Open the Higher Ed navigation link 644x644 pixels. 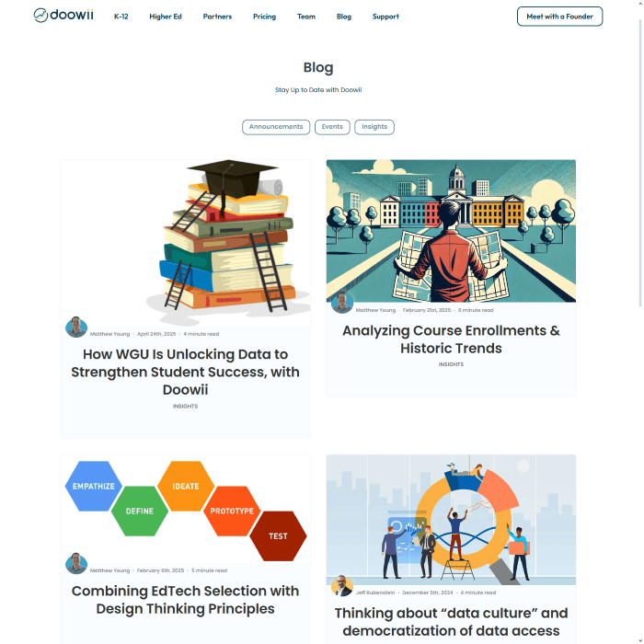point(166,17)
